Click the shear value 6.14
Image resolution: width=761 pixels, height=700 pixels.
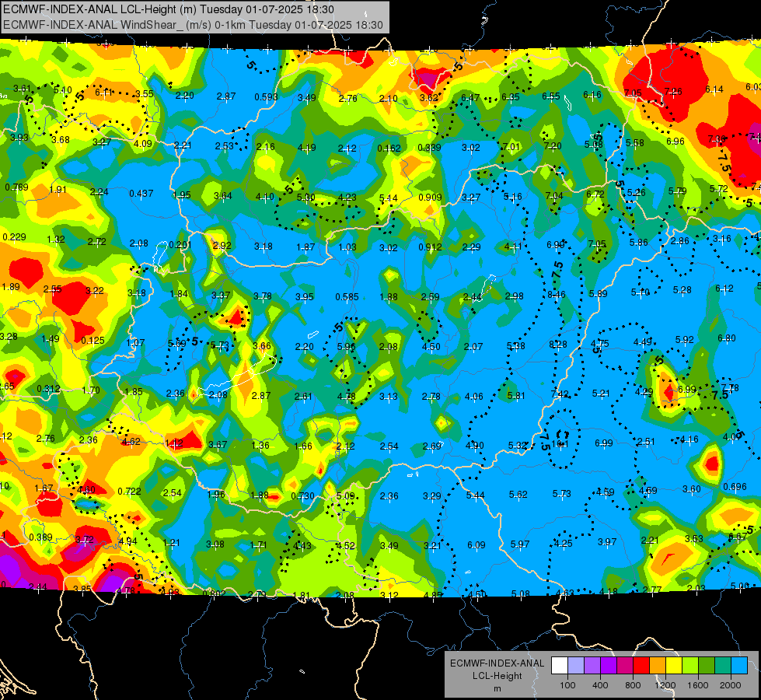coord(714,89)
